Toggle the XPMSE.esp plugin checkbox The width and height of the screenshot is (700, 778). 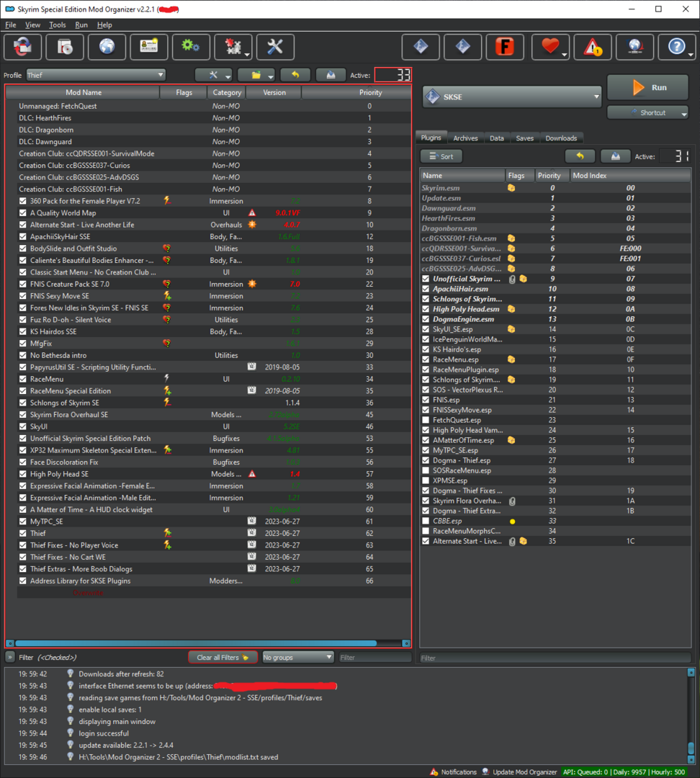(426, 480)
